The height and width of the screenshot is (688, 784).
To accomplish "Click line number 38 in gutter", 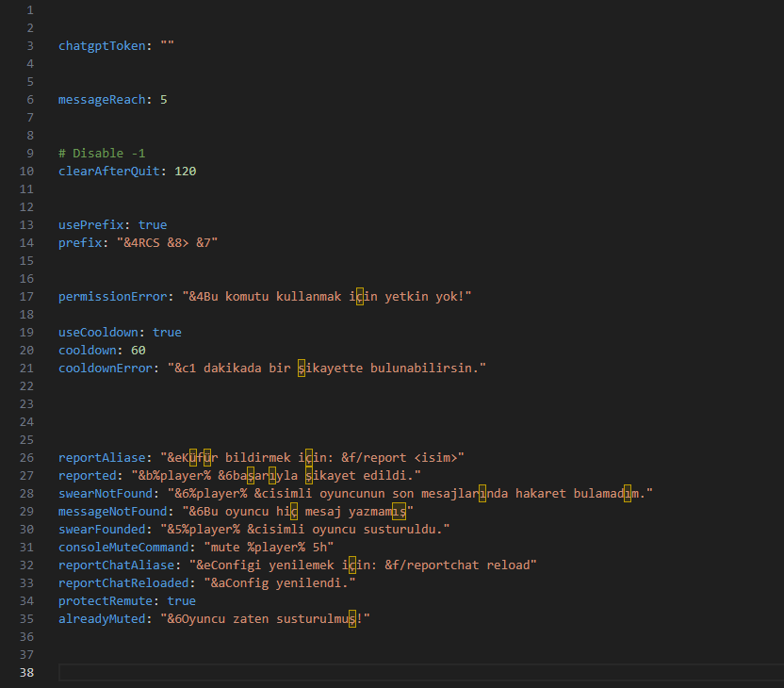I will (26, 673).
